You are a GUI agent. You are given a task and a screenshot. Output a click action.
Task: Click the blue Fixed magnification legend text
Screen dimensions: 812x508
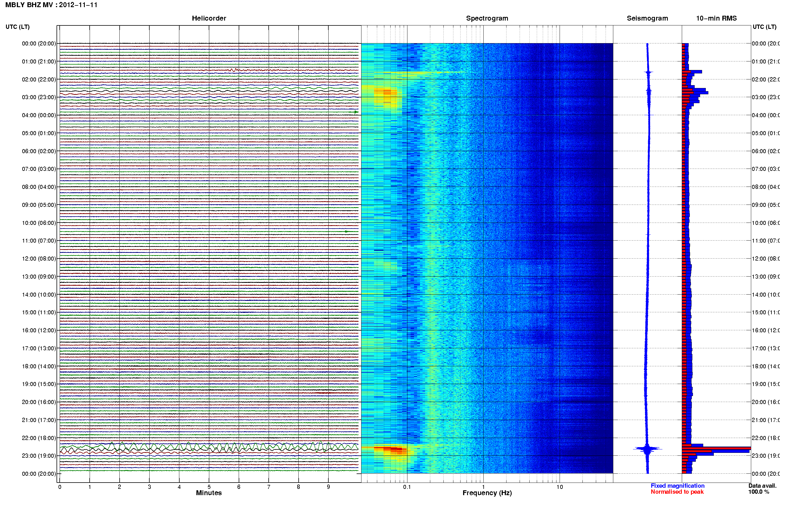click(678, 486)
